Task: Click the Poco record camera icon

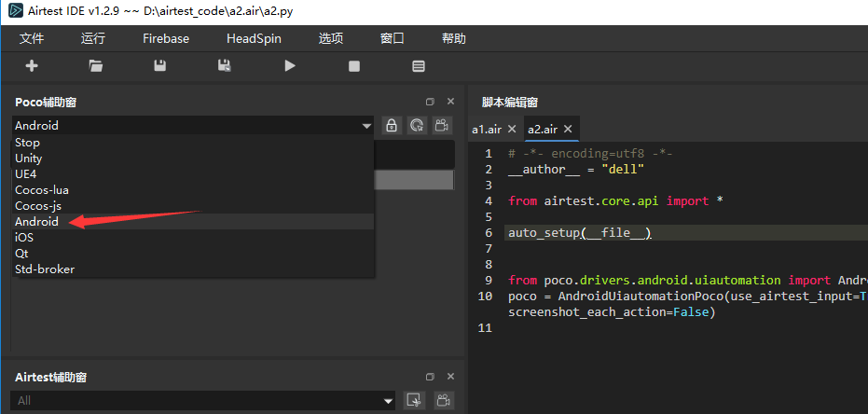Action: [x=442, y=125]
